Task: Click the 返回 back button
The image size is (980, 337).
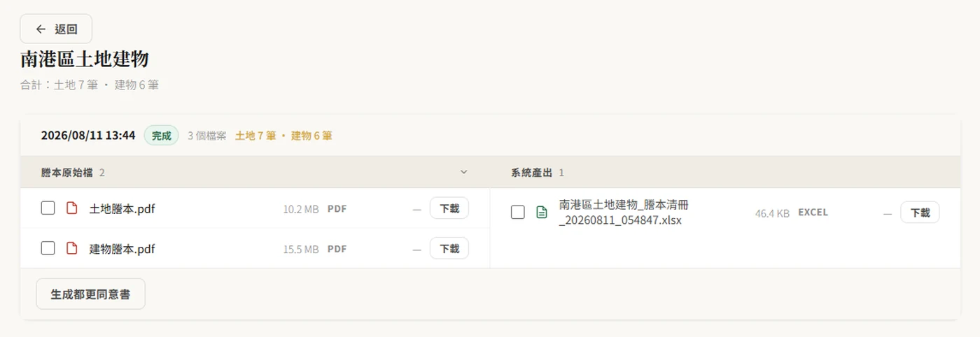Action: 56,29
